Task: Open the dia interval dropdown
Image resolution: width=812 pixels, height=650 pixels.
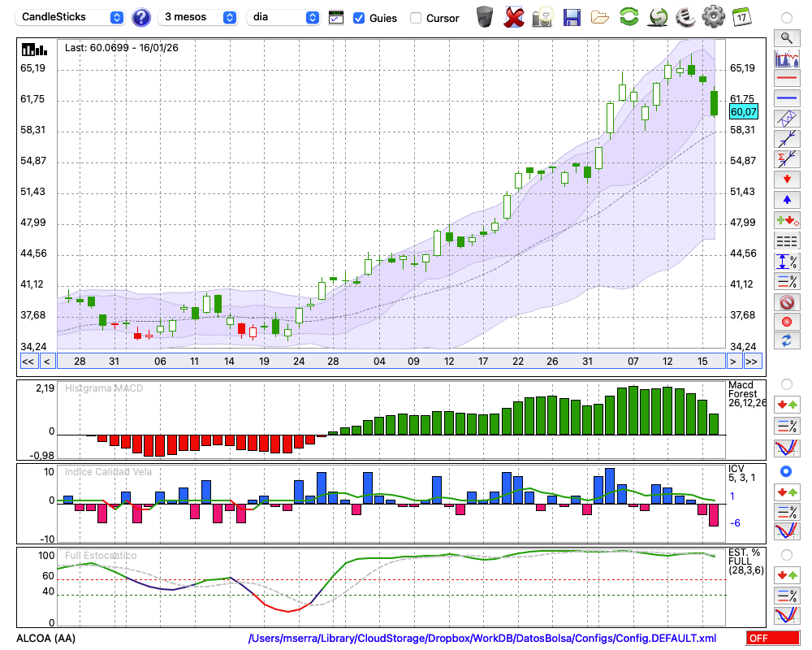Action: 283,17
